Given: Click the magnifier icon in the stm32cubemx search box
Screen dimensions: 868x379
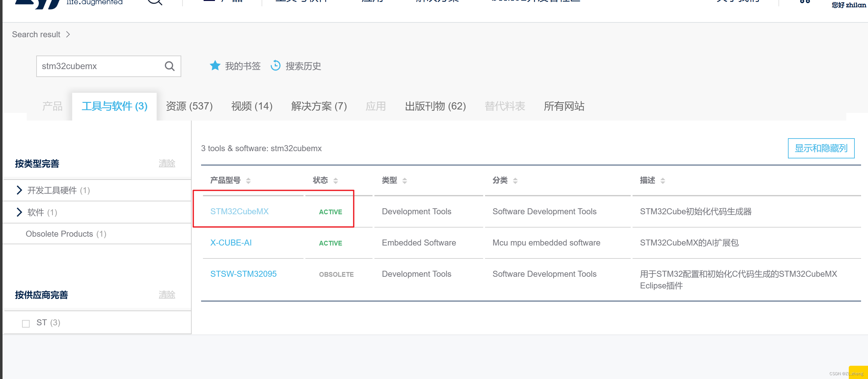Looking at the screenshot, I should [x=170, y=66].
